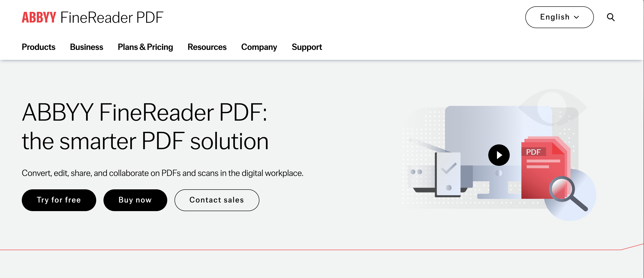Image resolution: width=644 pixels, height=278 pixels.
Task: Click the search magnifier icon
Action: pos(610,17)
